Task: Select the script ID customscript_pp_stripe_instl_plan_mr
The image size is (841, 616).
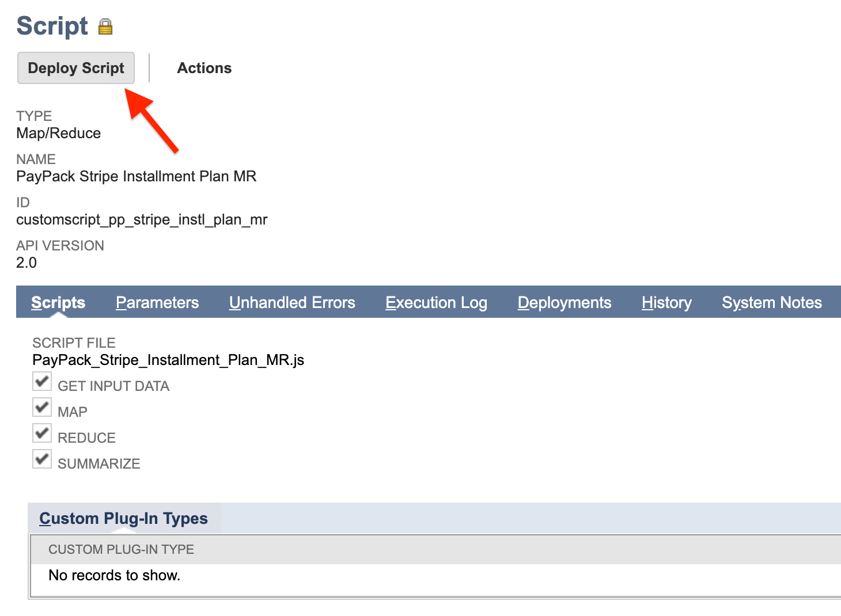Action: [142, 219]
